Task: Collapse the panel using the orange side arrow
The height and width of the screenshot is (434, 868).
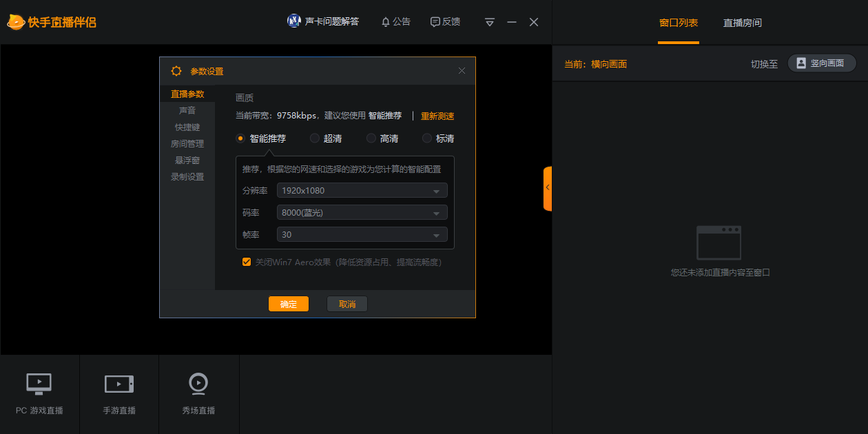Action: (547, 187)
